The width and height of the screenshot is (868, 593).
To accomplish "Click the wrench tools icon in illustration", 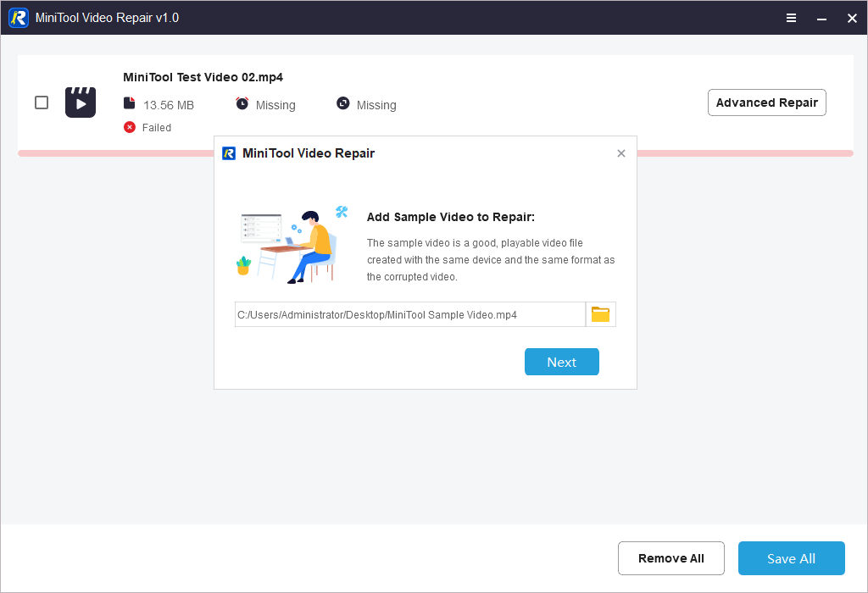I will pos(342,212).
